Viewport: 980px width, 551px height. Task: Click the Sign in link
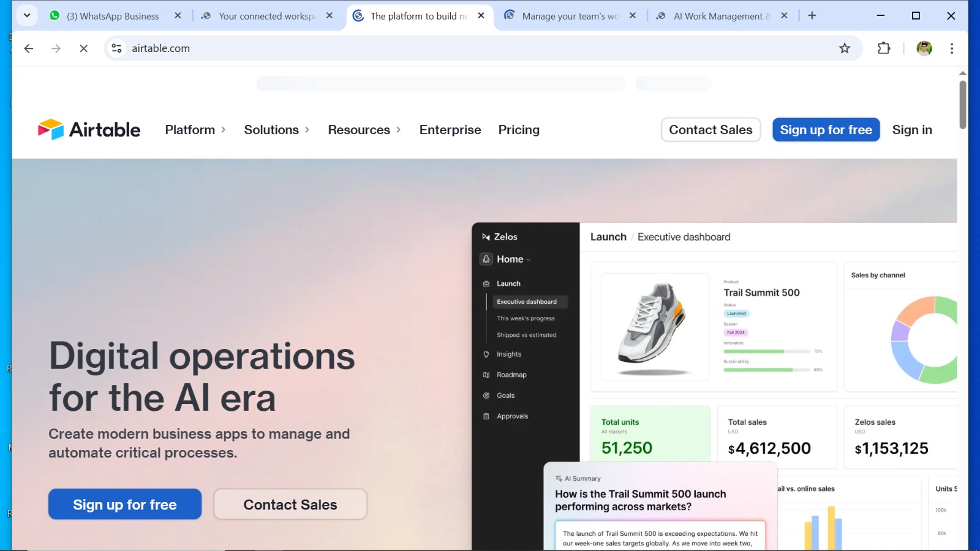[x=912, y=130]
